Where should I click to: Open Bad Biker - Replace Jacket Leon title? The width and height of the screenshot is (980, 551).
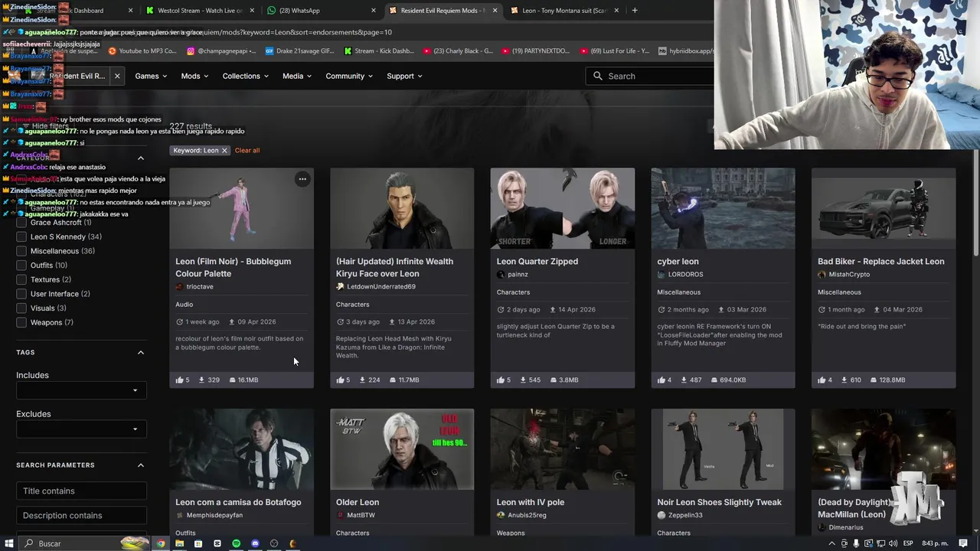click(x=881, y=262)
